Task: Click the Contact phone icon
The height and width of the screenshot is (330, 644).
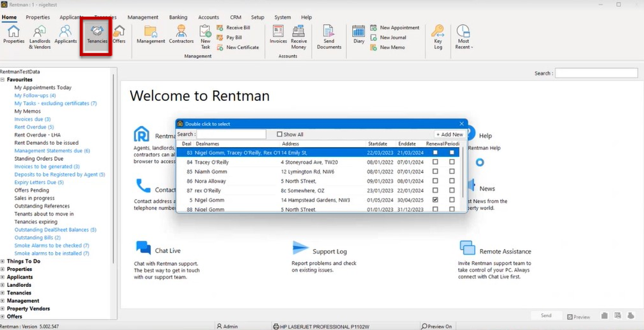Action: tap(143, 187)
